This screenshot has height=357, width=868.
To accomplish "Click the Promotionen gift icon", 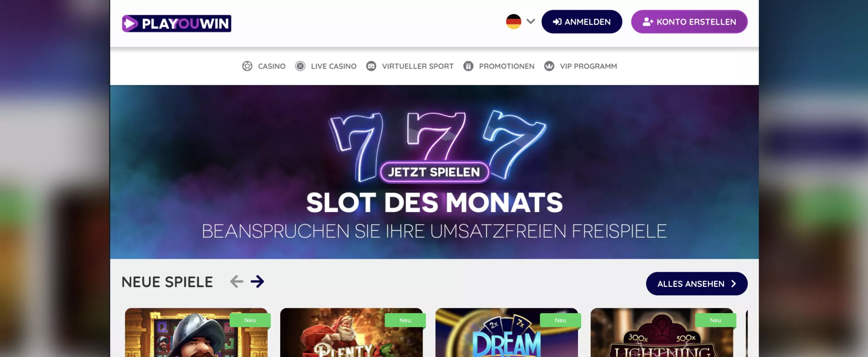I will pos(468,66).
